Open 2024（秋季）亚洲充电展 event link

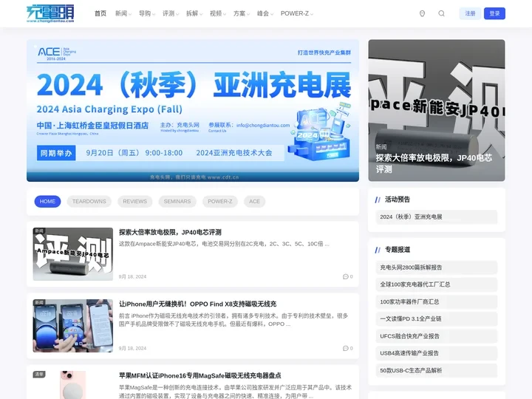coord(437,216)
